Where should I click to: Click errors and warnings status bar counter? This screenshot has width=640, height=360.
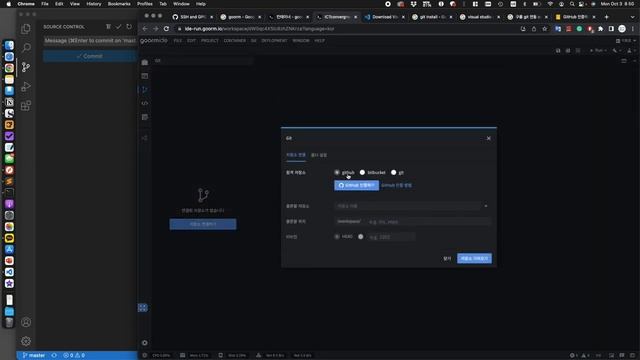(x=74, y=356)
